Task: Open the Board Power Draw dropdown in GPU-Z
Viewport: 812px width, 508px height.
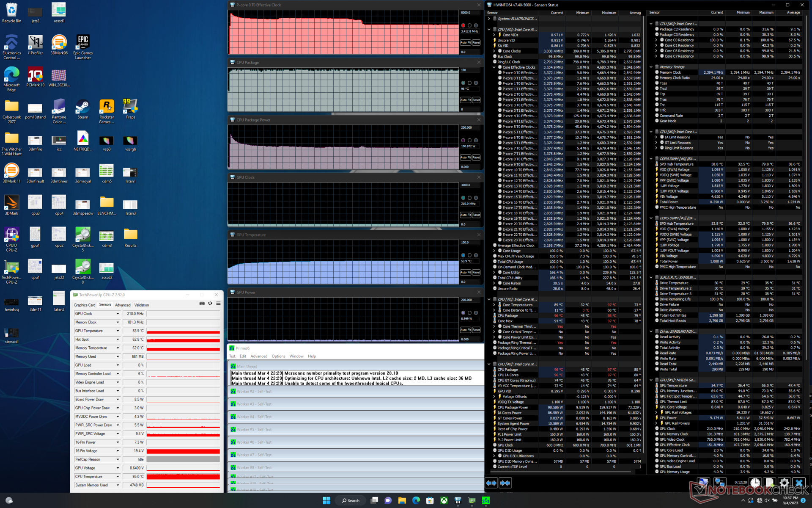Action: click(x=118, y=399)
